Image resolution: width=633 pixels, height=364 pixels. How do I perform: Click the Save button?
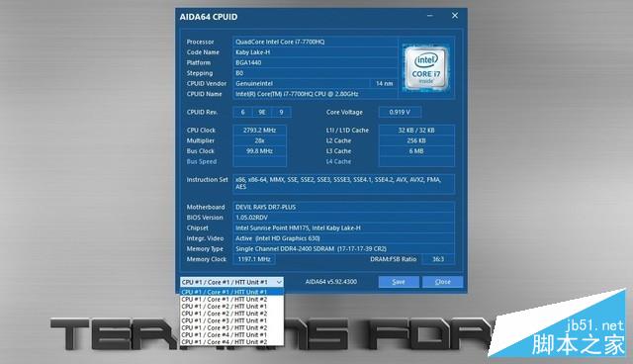tap(399, 282)
